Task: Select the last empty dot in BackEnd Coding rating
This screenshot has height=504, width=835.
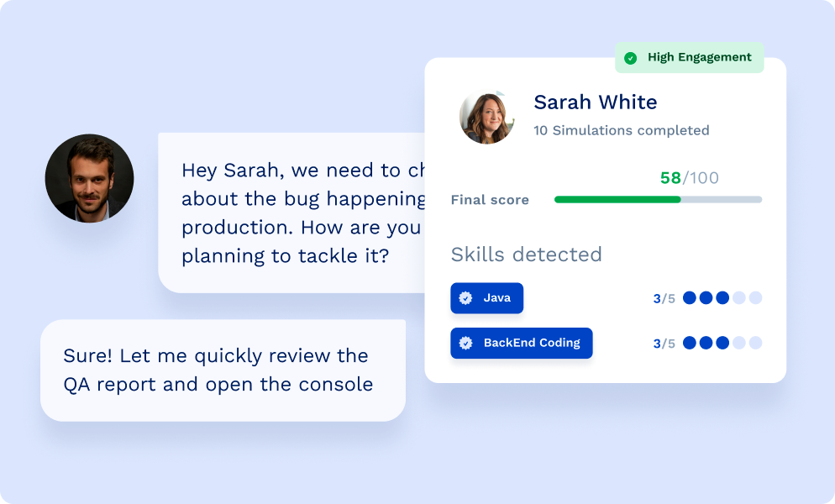Action: pos(755,343)
